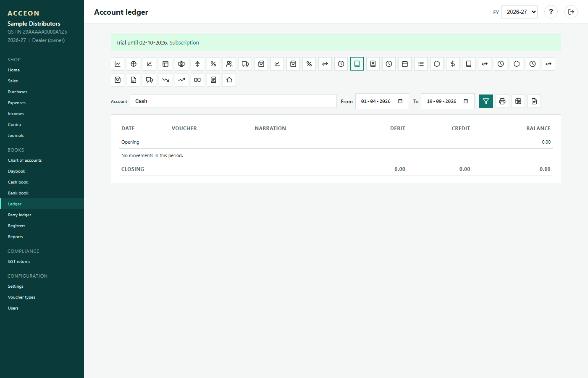Log out using the exit arrow icon
Screen dimensions: 588x378
pos(571,12)
